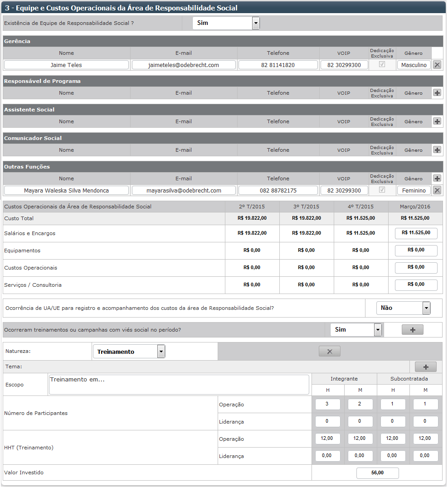The image size is (448, 487).
Task: Click the Gênero field showing Masculino
Action: click(x=414, y=65)
